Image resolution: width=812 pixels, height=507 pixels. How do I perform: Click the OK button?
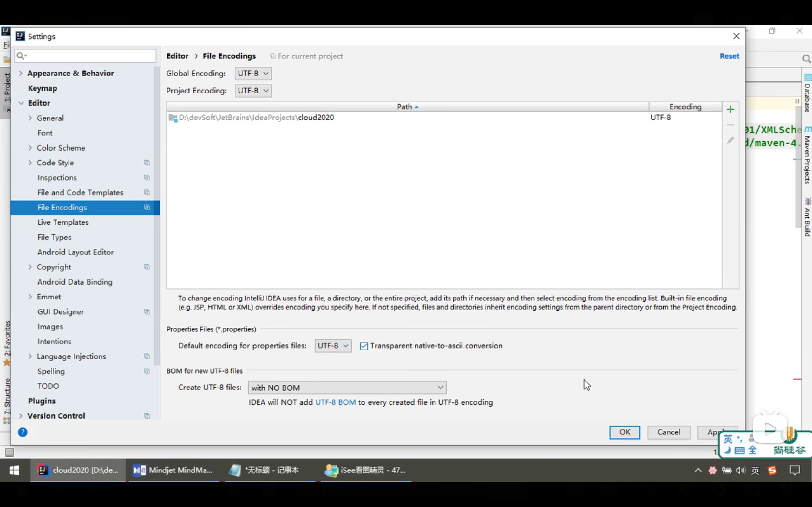(625, 432)
